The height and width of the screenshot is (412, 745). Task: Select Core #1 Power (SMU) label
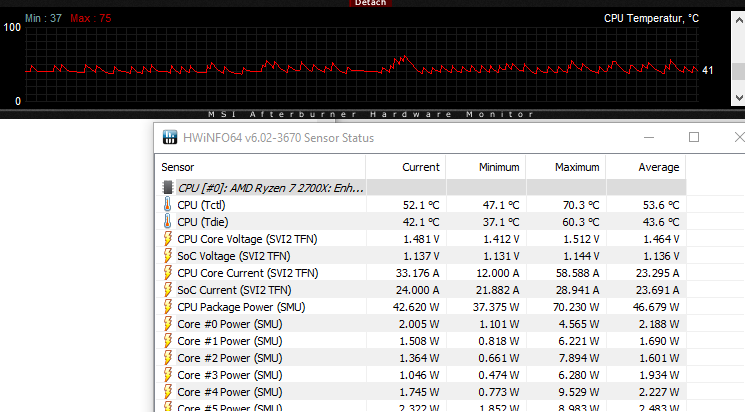coord(229,341)
